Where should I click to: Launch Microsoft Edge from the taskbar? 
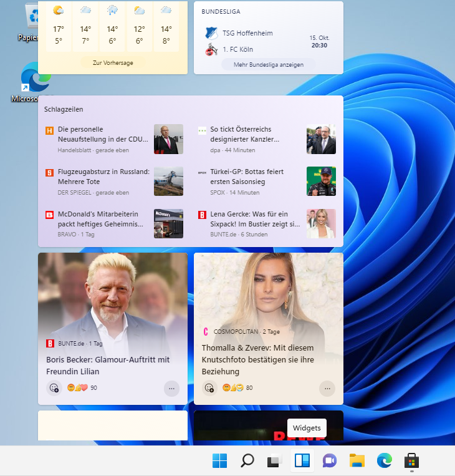point(385,460)
